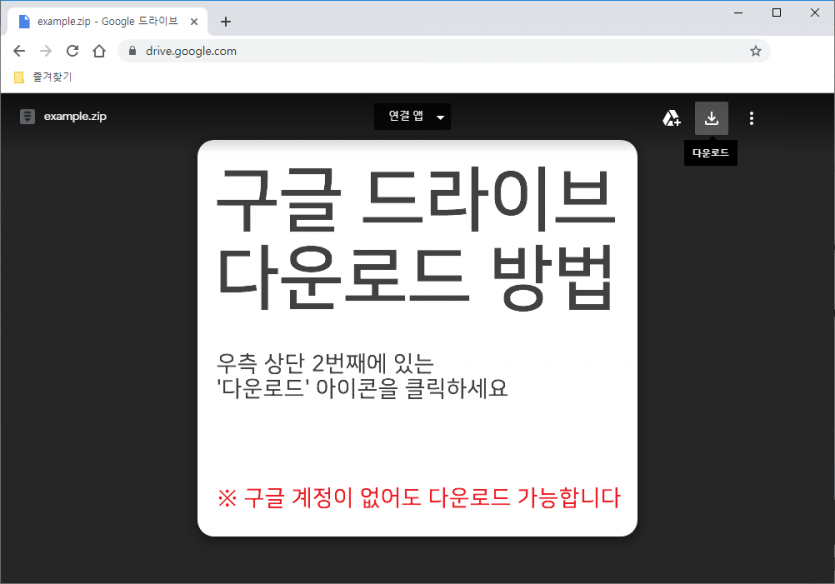This screenshot has width=835, height=584.
Task: Open the 연결 앱 dropdown
Action: click(x=412, y=117)
